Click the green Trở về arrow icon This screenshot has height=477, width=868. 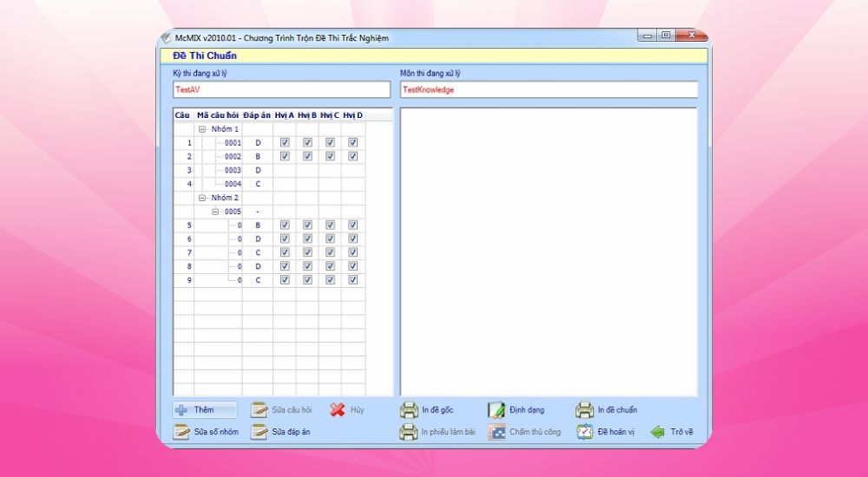[x=657, y=432]
